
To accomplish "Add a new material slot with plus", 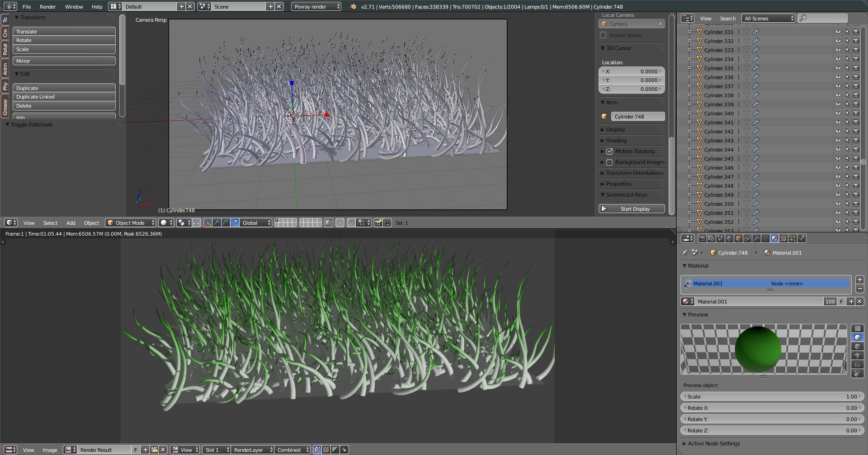I will click(859, 280).
